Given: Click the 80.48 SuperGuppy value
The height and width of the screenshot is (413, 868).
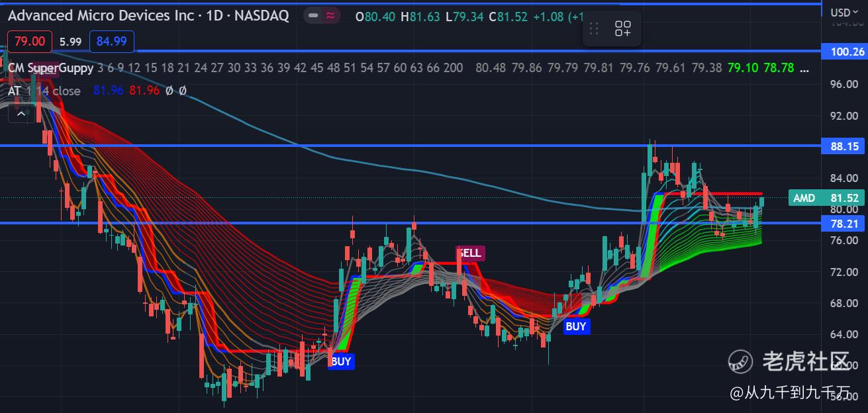Looking at the screenshot, I should point(491,68).
